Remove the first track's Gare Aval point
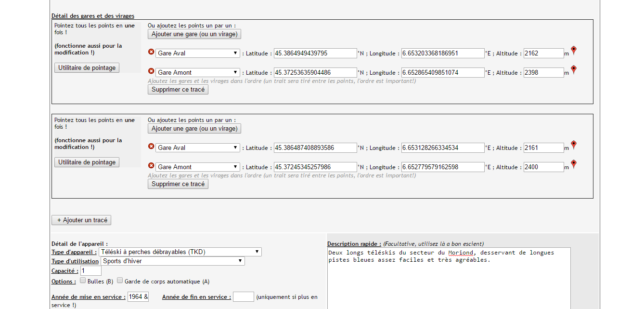The image size is (644, 309). click(151, 52)
